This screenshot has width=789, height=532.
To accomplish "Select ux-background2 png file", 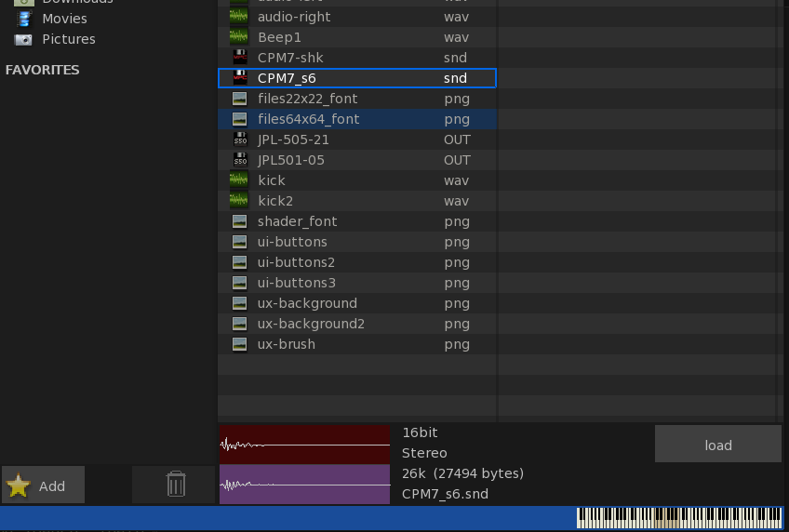I will pos(311,324).
